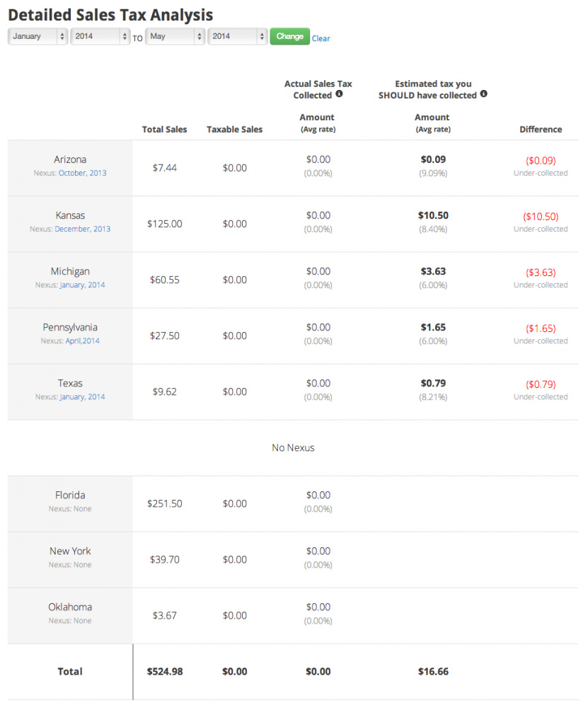Open Kansas nexus date December, 2013

coord(83,229)
